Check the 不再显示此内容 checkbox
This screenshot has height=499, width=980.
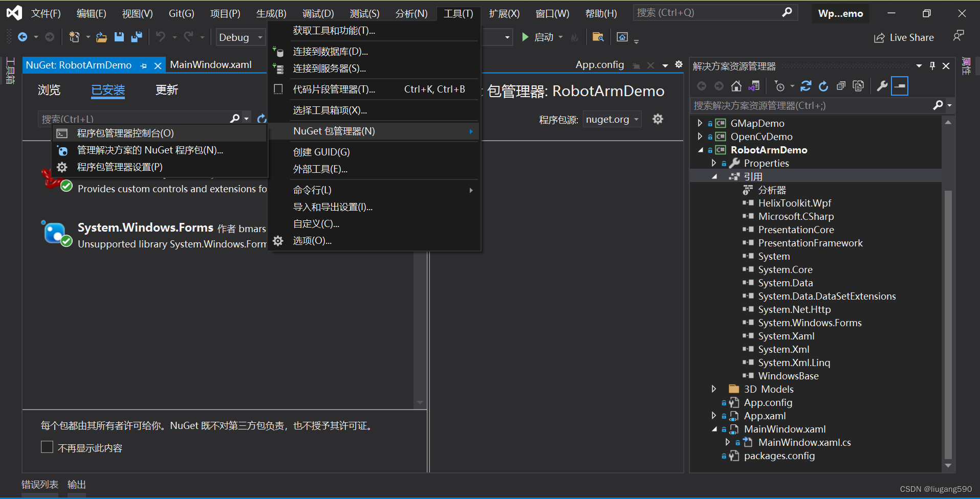[x=47, y=447]
